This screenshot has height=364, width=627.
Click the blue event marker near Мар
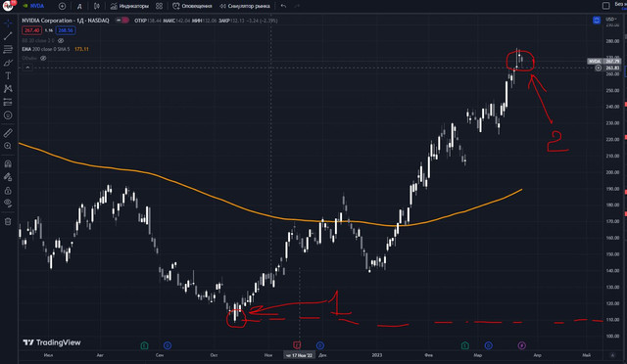488,345
